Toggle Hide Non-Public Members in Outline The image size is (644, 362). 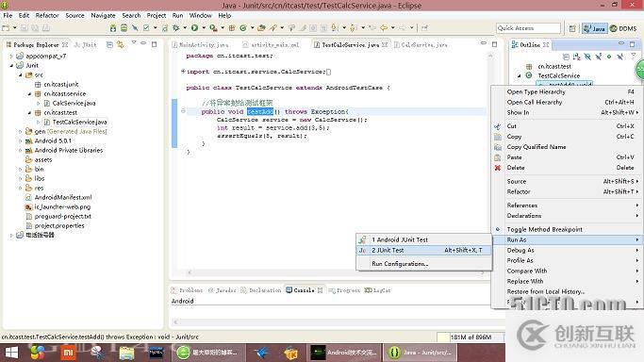[609, 57]
